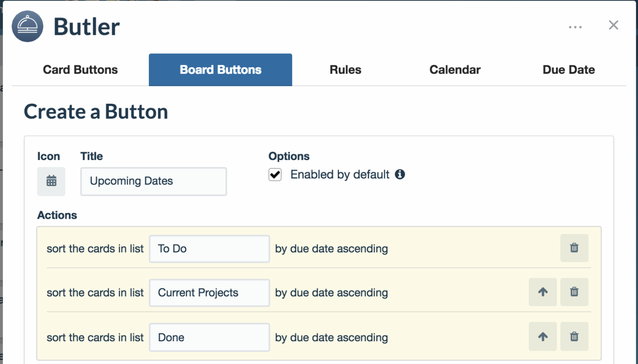This screenshot has width=638, height=364.
Task: Delete the Done sort action
Action: (x=574, y=337)
